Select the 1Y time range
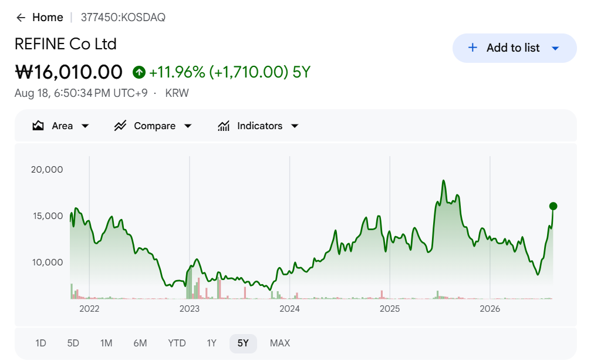Image resolution: width=594 pixels, height=364 pixels. point(211,343)
